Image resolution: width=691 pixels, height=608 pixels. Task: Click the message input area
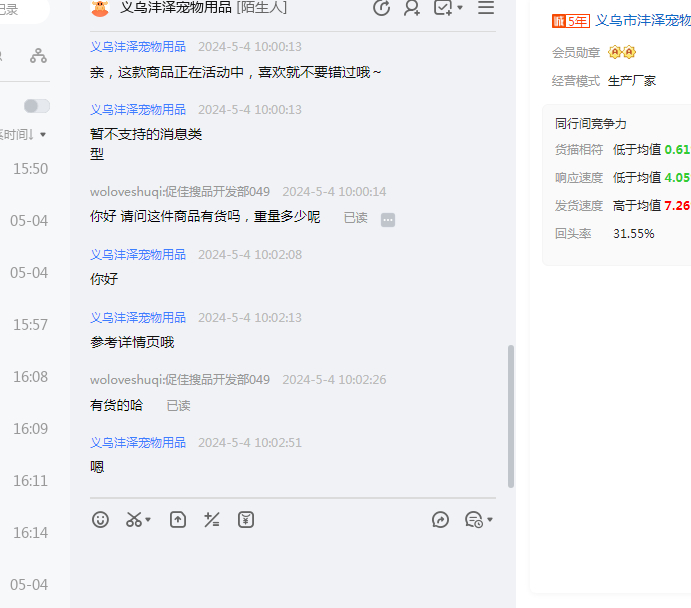[293, 568]
